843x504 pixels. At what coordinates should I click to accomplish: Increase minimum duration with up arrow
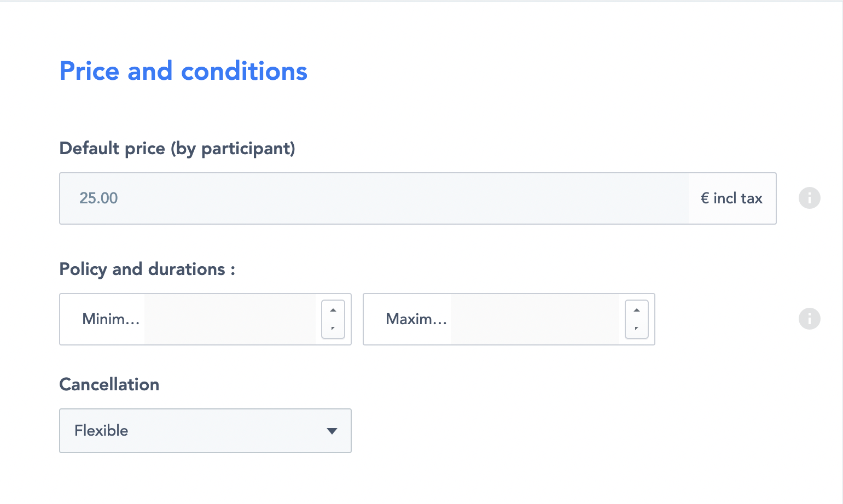click(333, 310)
